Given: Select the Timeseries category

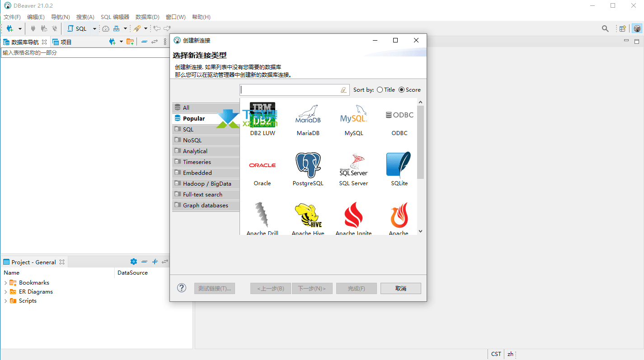Looking at the screenshot, I should [206, 162].
